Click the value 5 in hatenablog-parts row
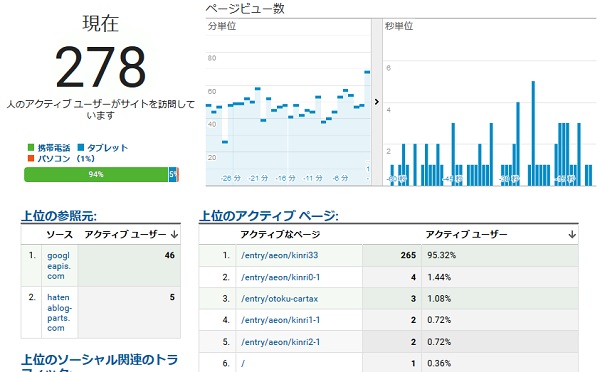 pyautogui.click(x=172, y=297)
